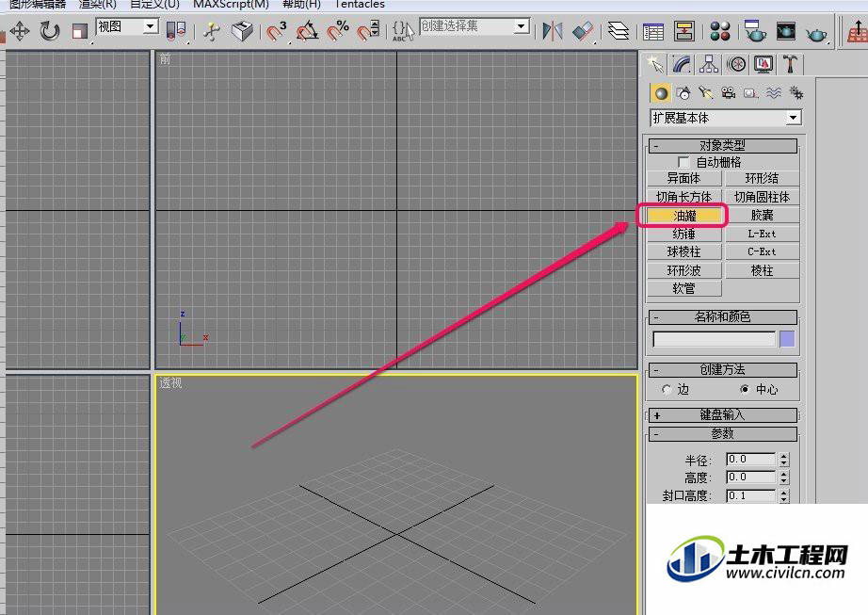Screen dimensions: 868x615
Task: Open the 渲染(R) menu
Action: [98, 4]
